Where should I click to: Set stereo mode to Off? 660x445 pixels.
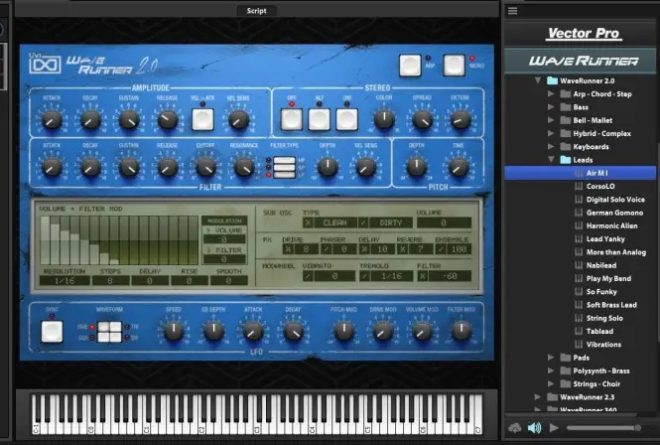pyautogui.click(x=291, y=120)
